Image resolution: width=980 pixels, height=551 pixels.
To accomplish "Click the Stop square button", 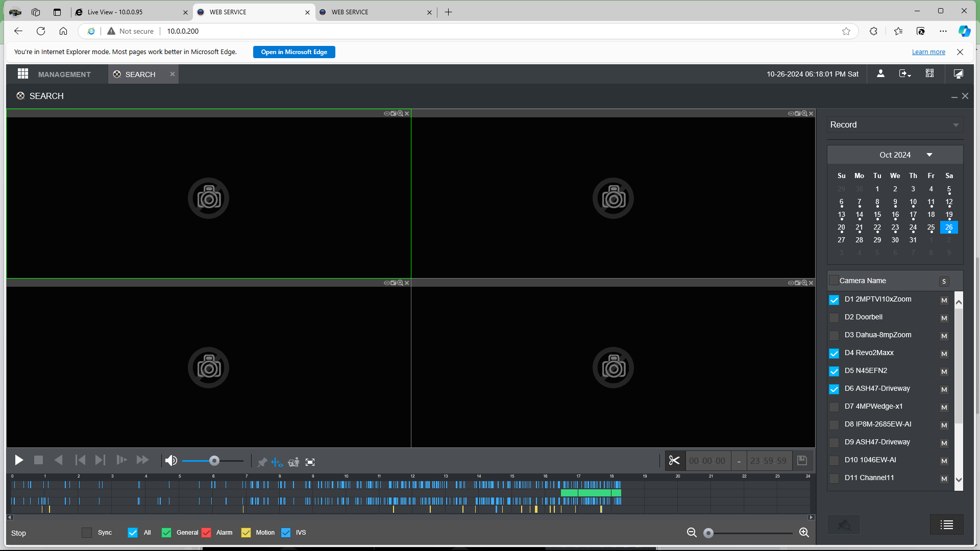I will [x=38, y=460].
